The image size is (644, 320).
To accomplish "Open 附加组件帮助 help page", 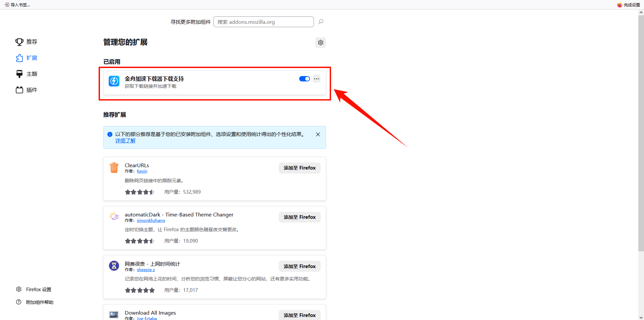I will point(35,302).
